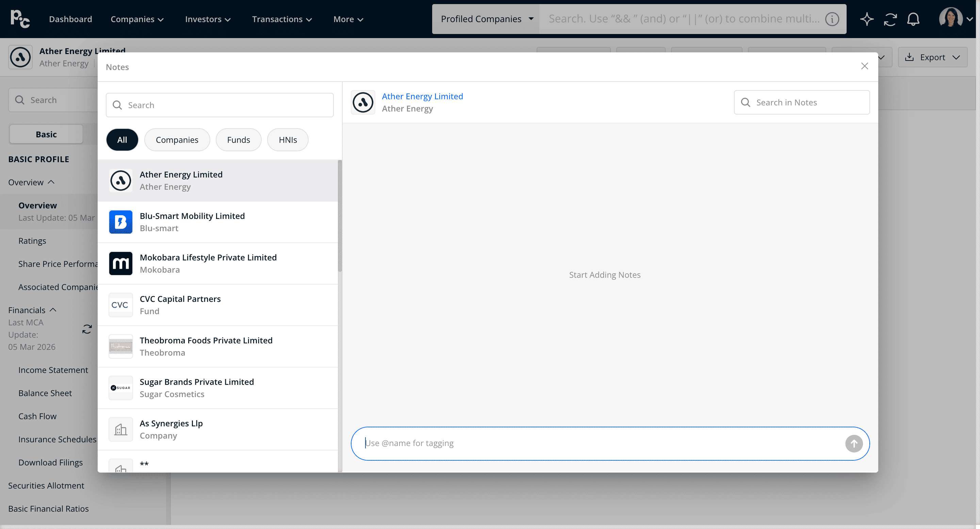The width and height of the screenshot is (980, 529).
Task: Select Mokobara Lifestyle Private Limited notes
Action: (x=218, y=263)
